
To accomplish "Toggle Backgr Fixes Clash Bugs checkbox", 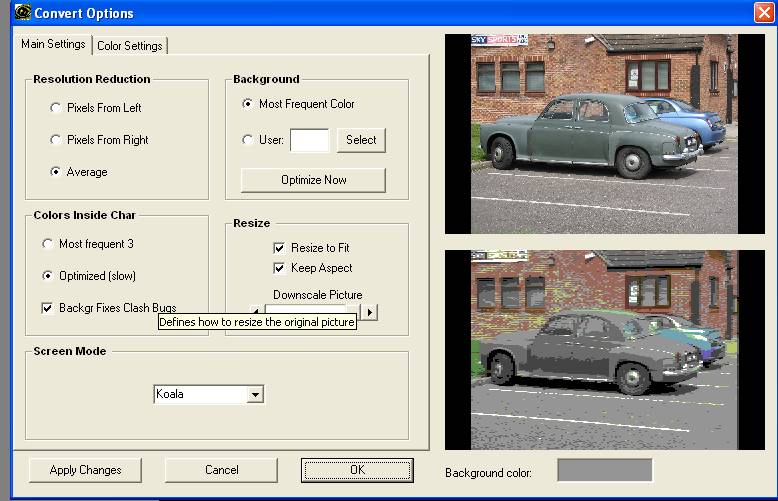I will point(48,308).
